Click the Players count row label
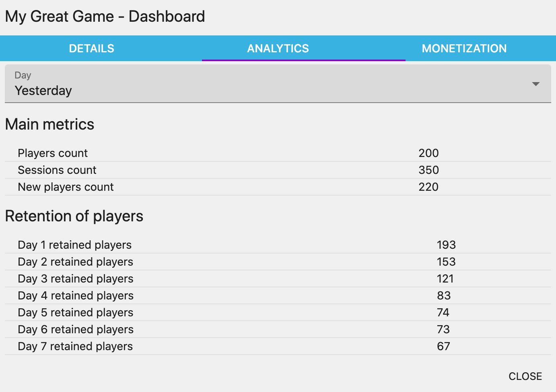Viewport: 556px width, 392px height. coord(53,153)
